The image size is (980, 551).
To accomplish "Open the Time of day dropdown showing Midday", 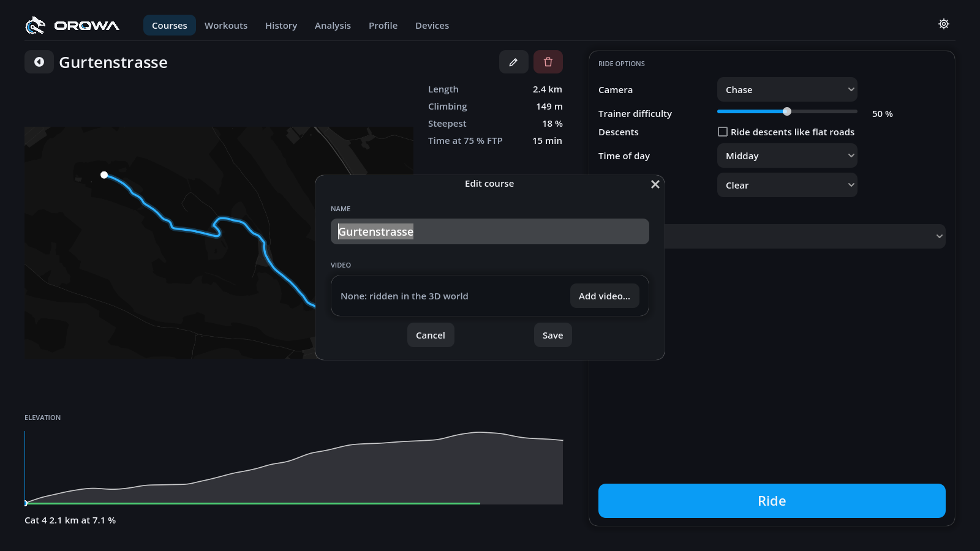I will point(787,156).
